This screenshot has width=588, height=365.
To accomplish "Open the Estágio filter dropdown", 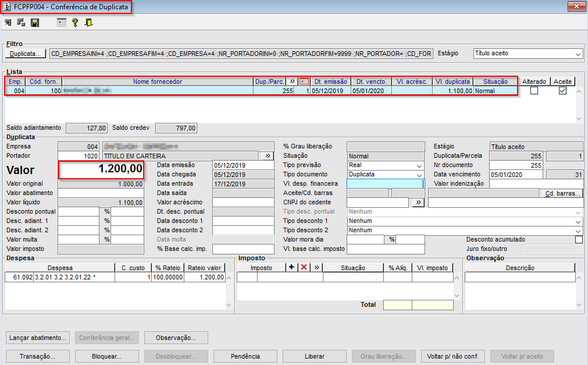I will point(578,54).
